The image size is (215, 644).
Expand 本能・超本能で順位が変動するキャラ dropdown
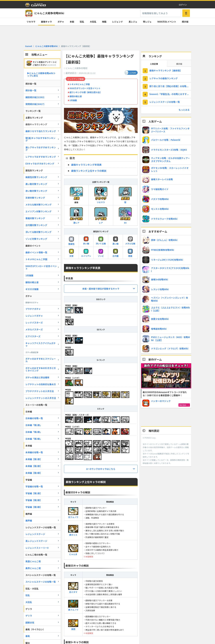click(x=101, y=289)
